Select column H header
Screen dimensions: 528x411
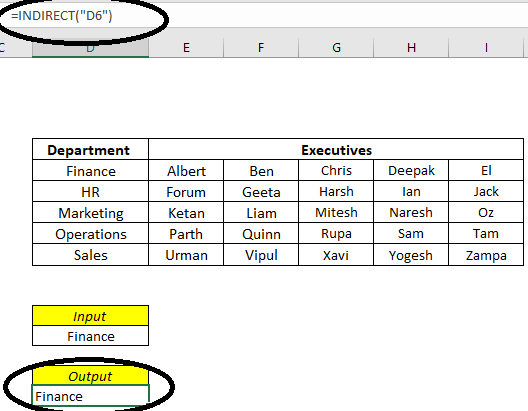411,47
